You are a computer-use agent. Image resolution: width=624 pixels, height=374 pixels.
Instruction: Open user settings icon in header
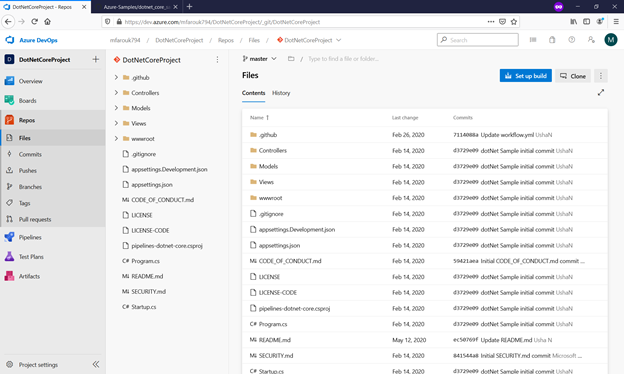[x=591, y=40]
